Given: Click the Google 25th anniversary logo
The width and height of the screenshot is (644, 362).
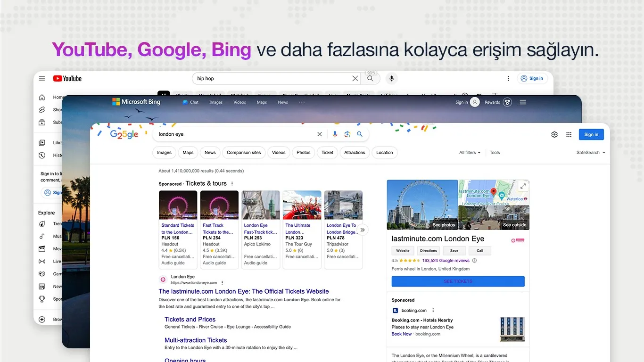Looking at the screenshot, I should 124,135.
